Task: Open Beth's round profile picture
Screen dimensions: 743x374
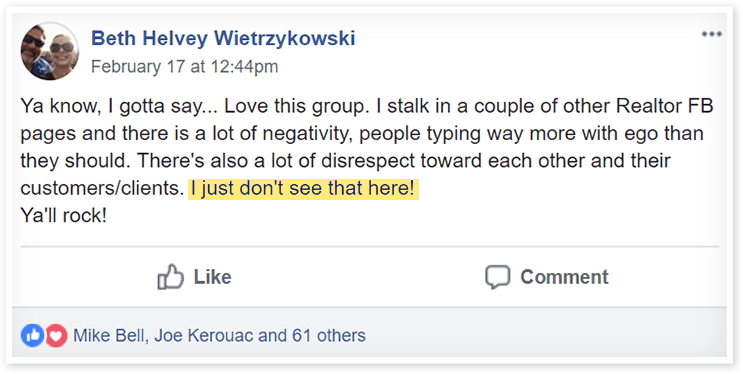Action: click(x=50, y=51)
